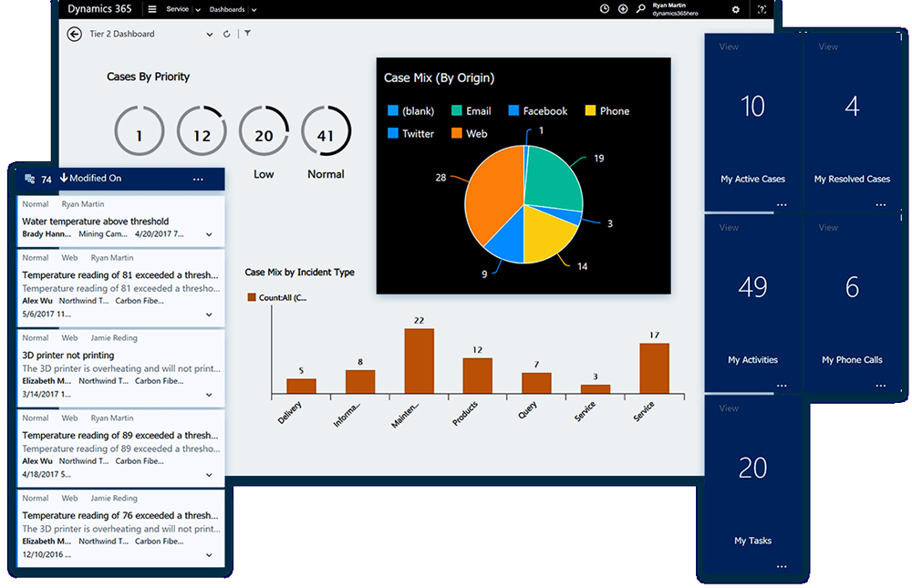Open the Dashboards menu in top bar

227,9
